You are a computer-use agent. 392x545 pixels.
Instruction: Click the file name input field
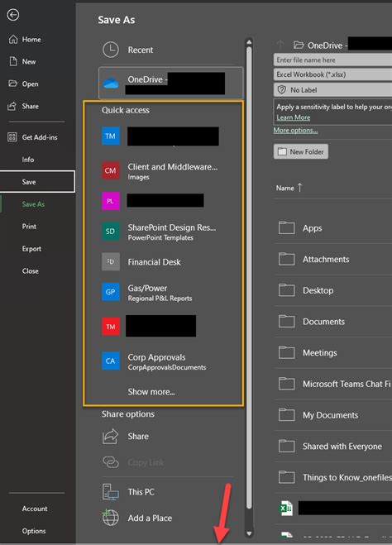(x=332, y=60)
